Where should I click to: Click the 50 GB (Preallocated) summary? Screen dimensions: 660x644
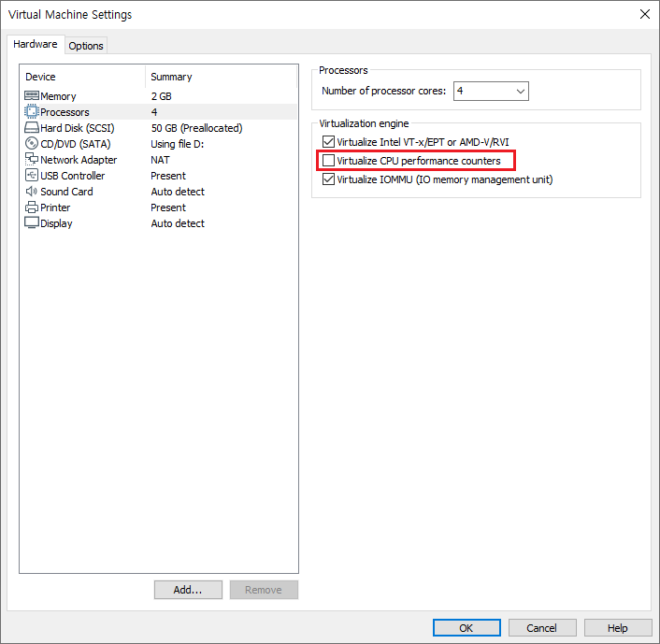[x=196, y=128]
